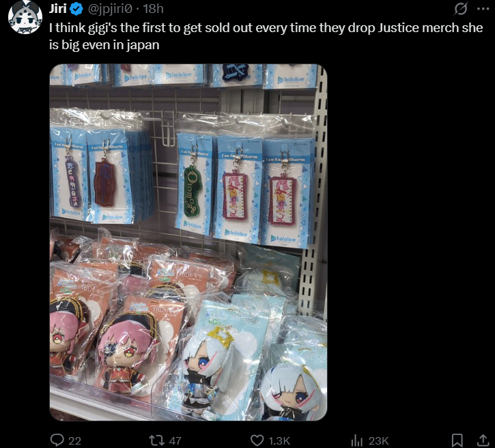Click the tweet text about gigi's merch
Image resolution: width=495 pixels, height=448 pixels.
[266, 36]
